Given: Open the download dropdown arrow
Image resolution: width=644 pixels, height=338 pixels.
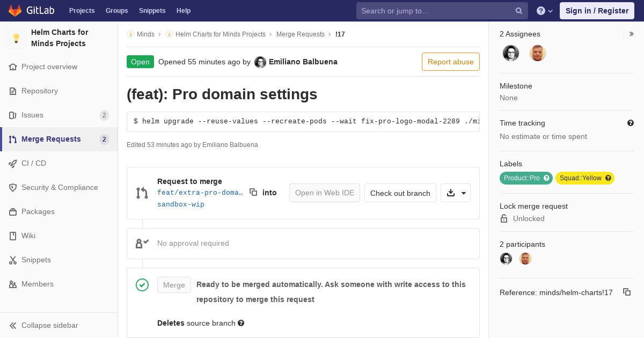Looking at the screenshot, I should pyautogui.click(x=464, y=193).
